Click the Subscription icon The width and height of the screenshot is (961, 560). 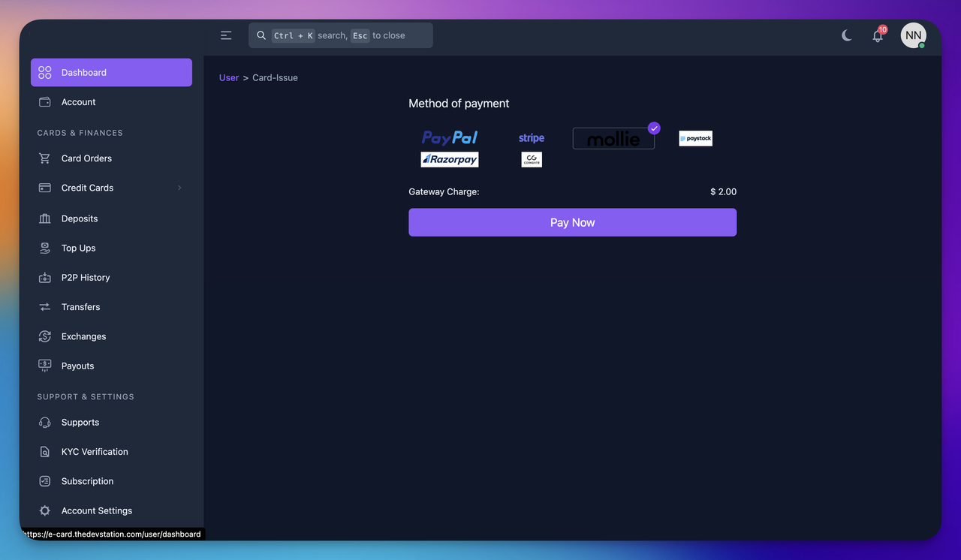point(45,481)
